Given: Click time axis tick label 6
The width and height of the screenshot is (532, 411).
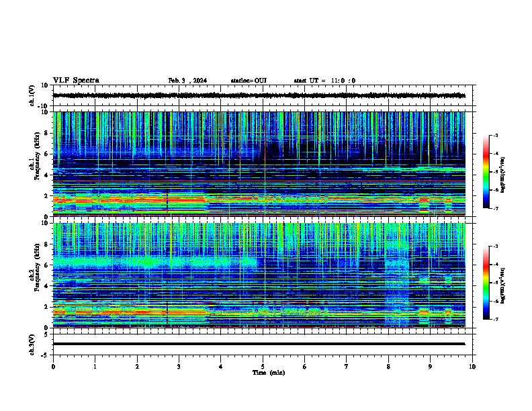Looking at the screenshot, I should tap(305, 367).
